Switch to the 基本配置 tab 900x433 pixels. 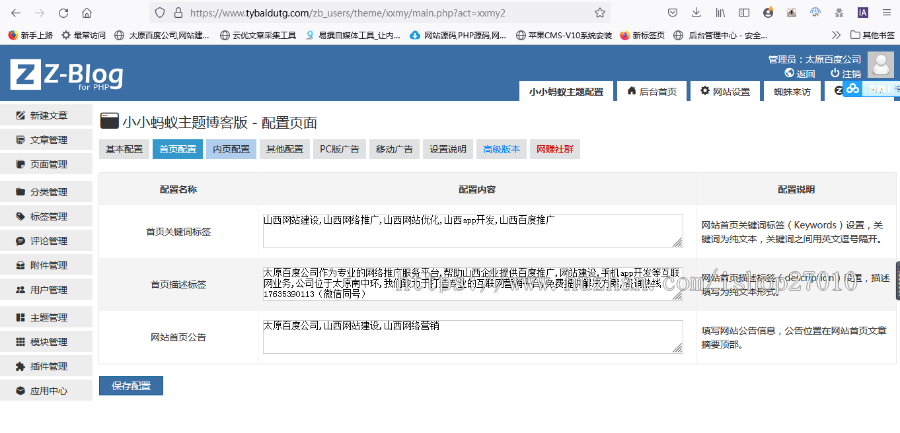click(124, 149)
